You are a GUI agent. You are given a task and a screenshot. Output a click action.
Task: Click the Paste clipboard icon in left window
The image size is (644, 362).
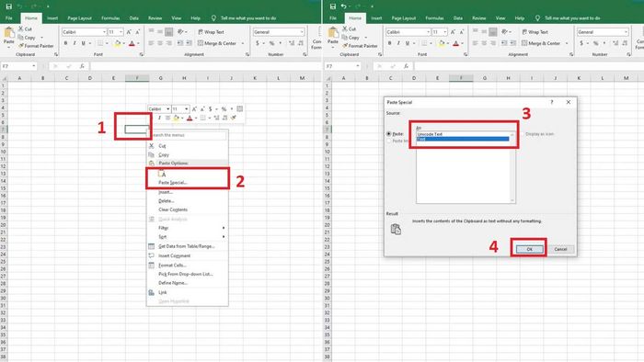(x=8, y=32)
